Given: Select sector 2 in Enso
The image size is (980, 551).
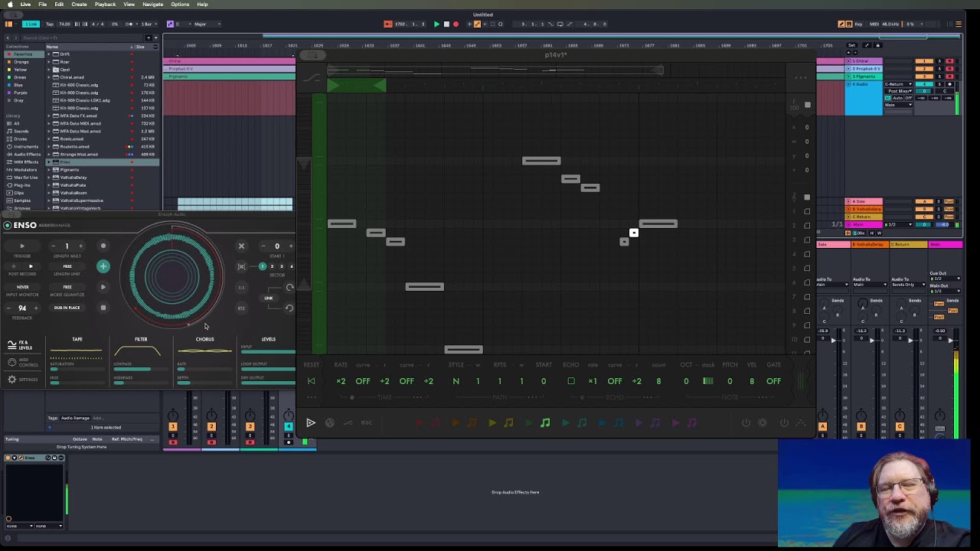Looking at the screenshot, I should tap(272, 266).
